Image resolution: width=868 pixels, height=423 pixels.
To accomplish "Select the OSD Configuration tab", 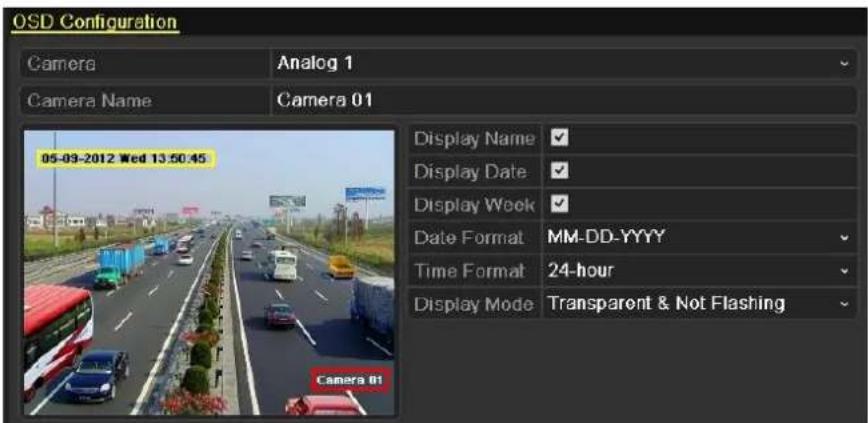I will pyautogui.click(x=95, y=22).
